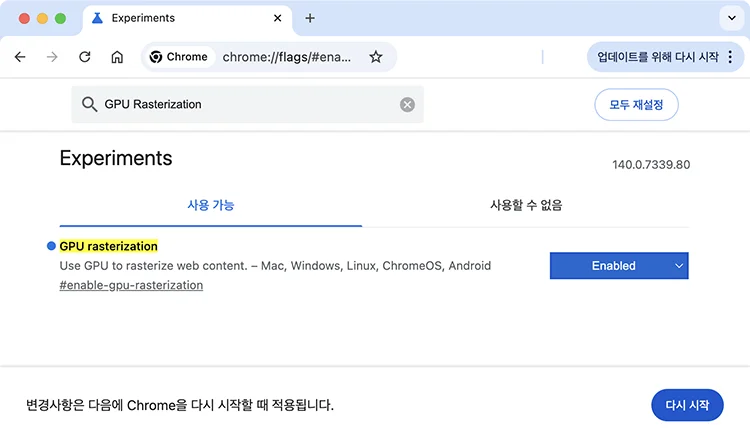750x443 pixels.
Task: Click the search magnifier icon
Action: [x=89, y=104]
